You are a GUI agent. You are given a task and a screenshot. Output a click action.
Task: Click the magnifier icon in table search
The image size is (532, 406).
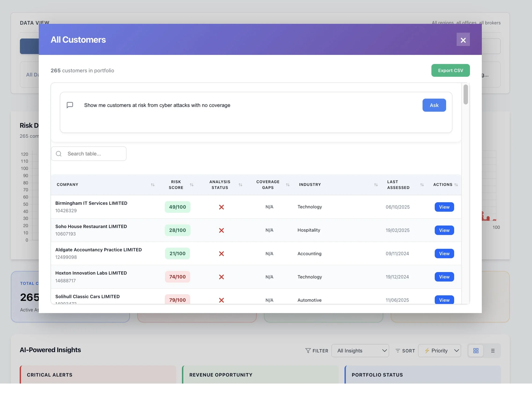pyautogui.click(x=59, y=154)
